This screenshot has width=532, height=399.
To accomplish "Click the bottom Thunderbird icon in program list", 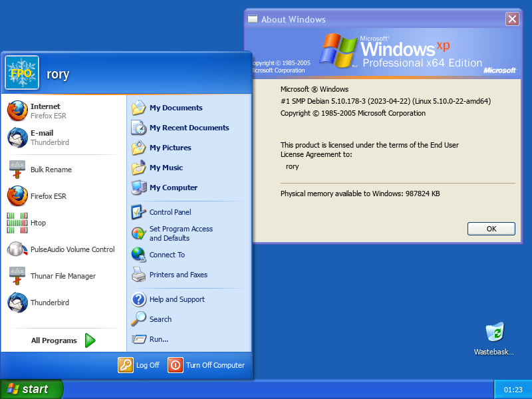I will 17,303.
